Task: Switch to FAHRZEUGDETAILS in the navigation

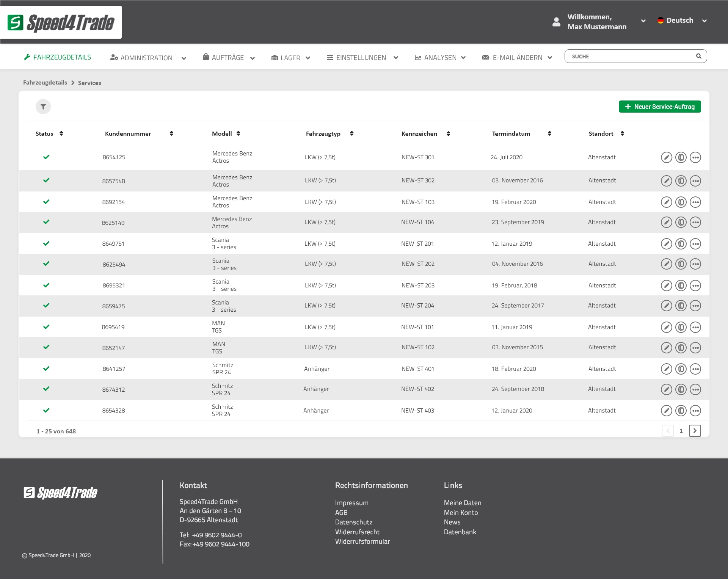Action: (x=57, y=57)
